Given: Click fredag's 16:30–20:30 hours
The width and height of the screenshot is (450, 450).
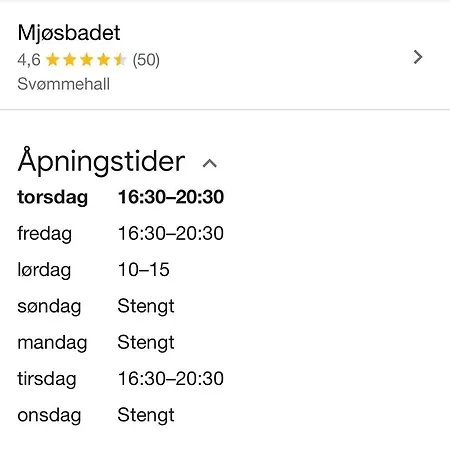Looking at the screenshot, I should (x=171, y=233).
